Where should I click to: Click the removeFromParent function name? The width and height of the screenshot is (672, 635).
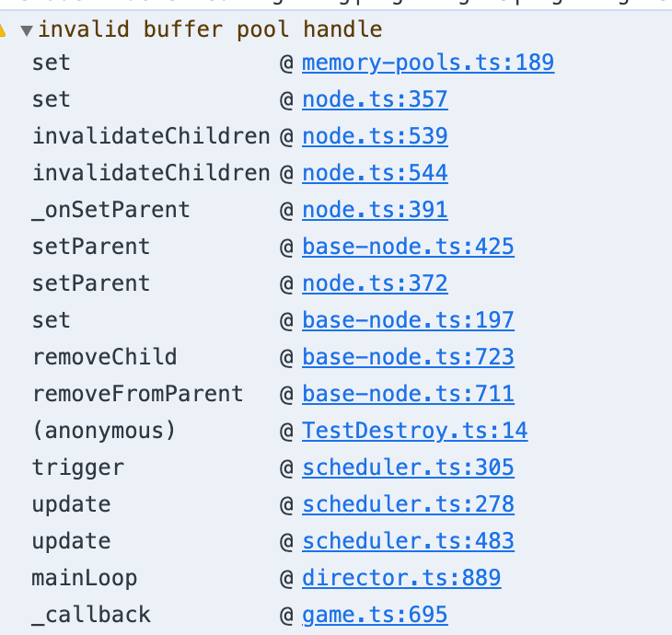pyautogui.click(x=138, y=394)
